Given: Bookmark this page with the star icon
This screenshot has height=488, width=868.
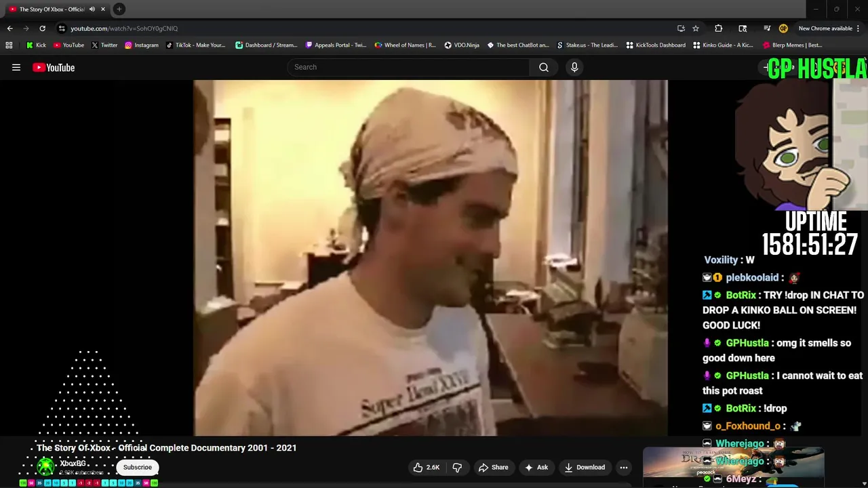Looking at the screenshot, I should click(x=696, y=28).
